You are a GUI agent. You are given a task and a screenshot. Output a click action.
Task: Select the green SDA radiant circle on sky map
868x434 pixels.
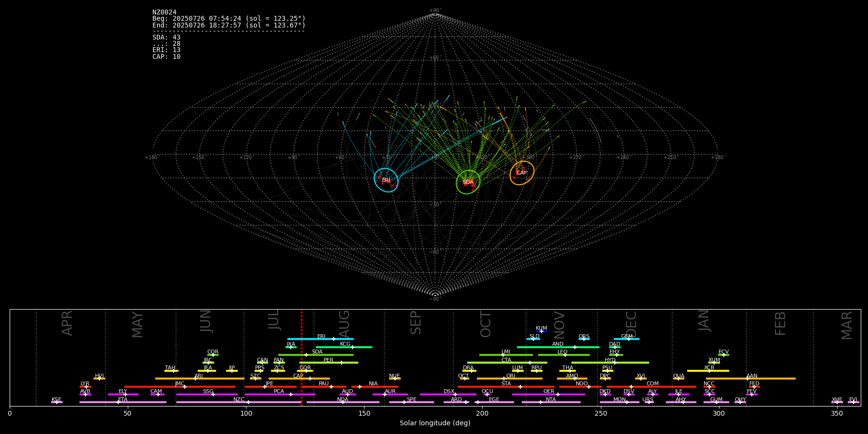coord(468,182)
